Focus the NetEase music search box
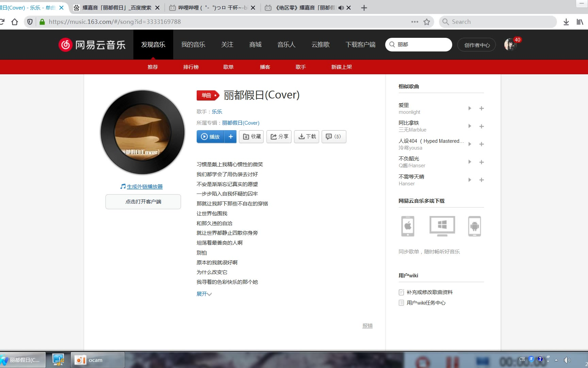588x368 pixels. (x=422, y=45)
